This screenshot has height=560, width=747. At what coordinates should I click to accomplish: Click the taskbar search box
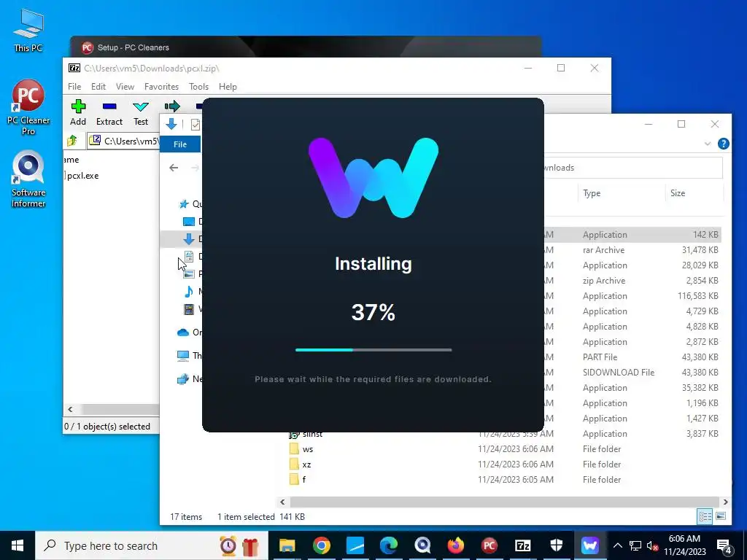tap(152, 545)
